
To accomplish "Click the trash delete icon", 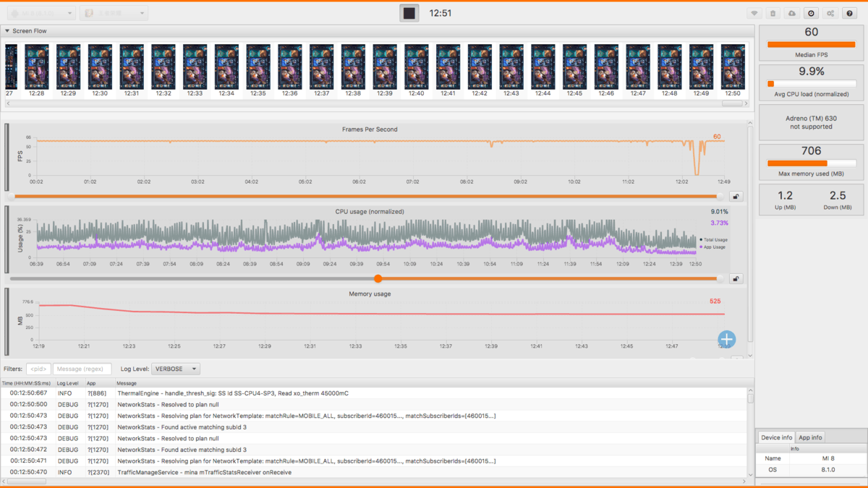I will tap(773, 14).
